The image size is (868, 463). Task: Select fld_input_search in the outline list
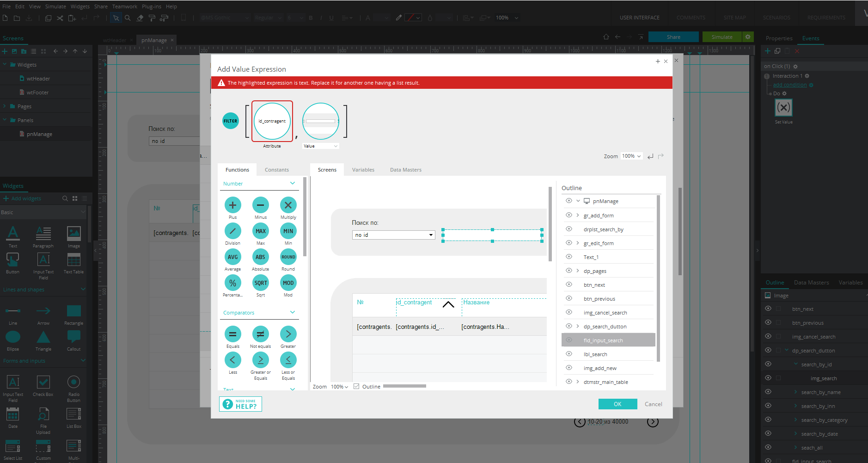[x=603, y=340]
